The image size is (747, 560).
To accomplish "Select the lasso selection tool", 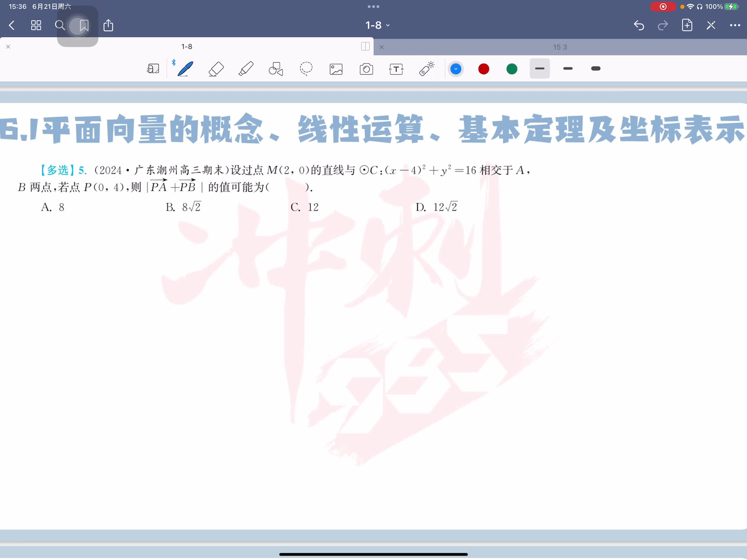I will 306,69.
